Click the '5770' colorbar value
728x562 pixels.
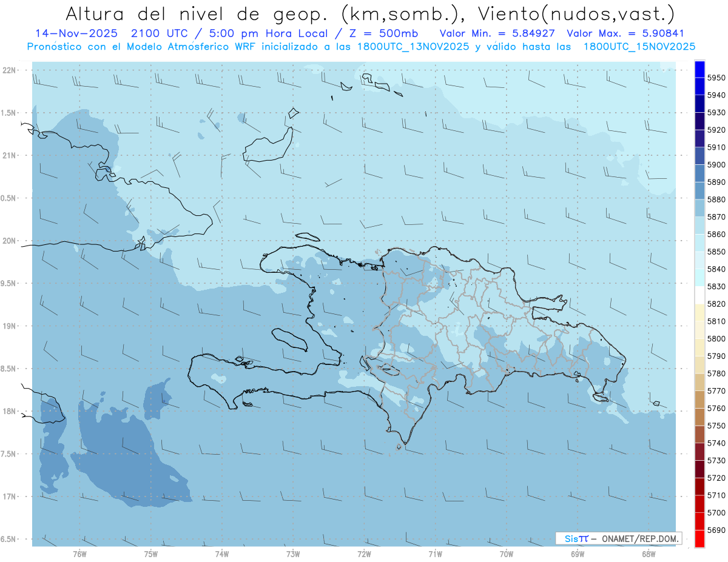click(716, 391)
